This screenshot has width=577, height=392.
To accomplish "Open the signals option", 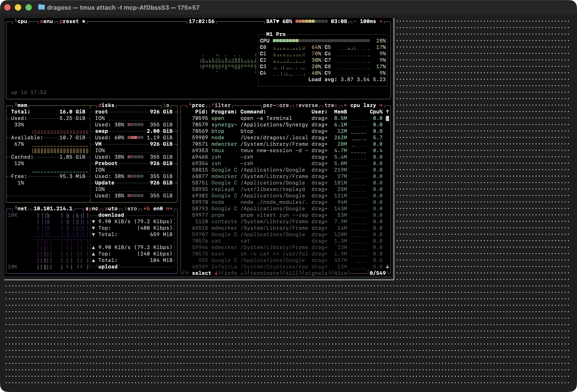I will 316,273.
